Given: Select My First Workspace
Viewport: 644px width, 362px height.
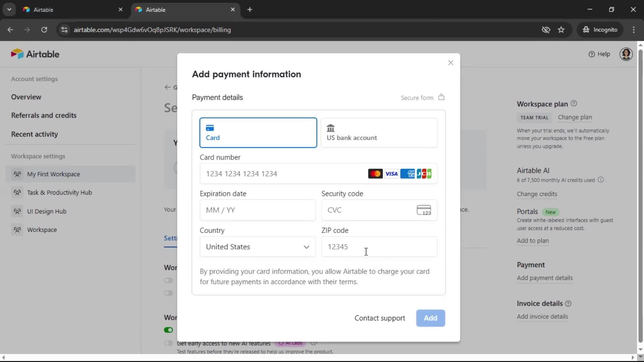Looking at the screenshot, I should click(70, 174).
